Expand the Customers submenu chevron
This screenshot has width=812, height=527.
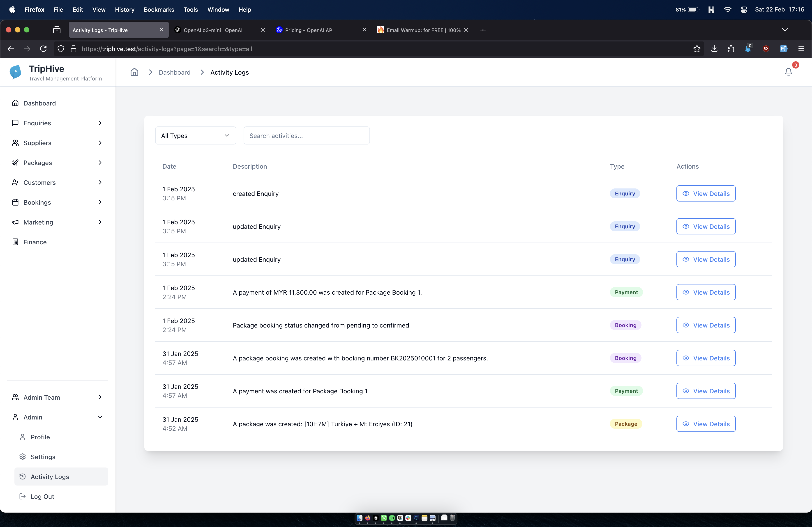point(100,182)
